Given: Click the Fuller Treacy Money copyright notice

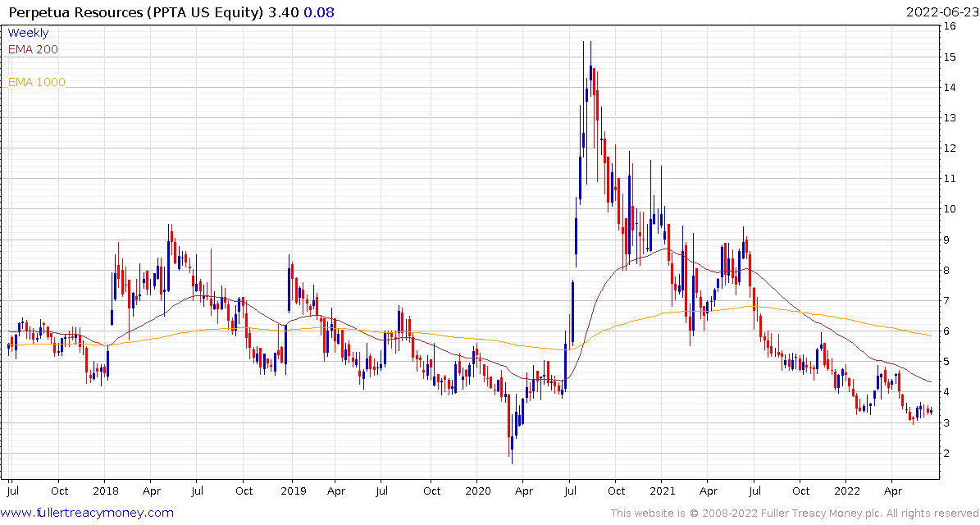Looking at the screenshot, I should (x=795, y=514).
